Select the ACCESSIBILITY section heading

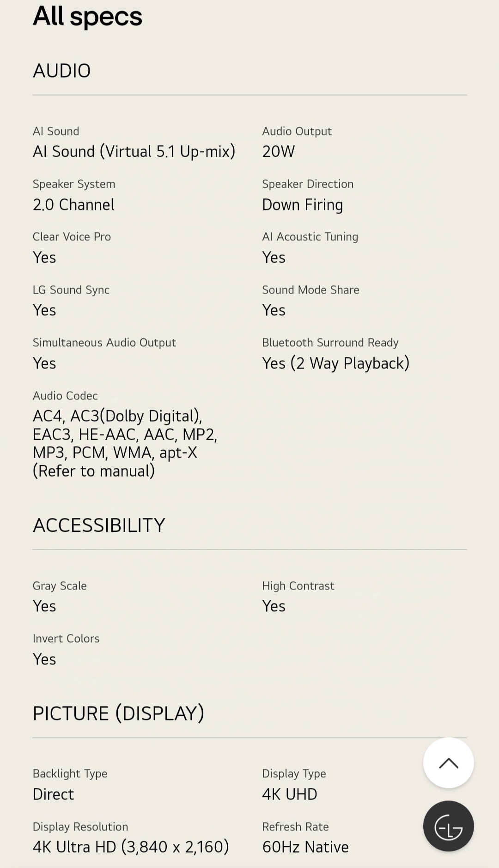click(99, 525)
